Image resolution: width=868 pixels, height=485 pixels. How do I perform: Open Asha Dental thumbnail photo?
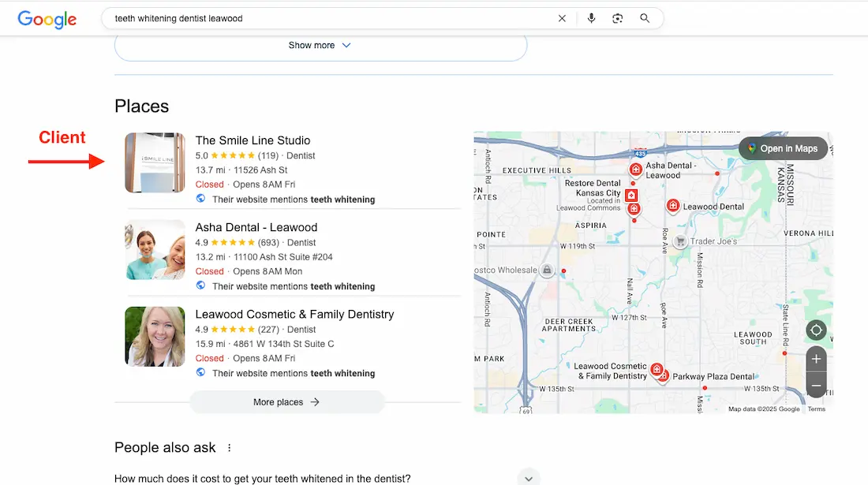pos(155,249)
